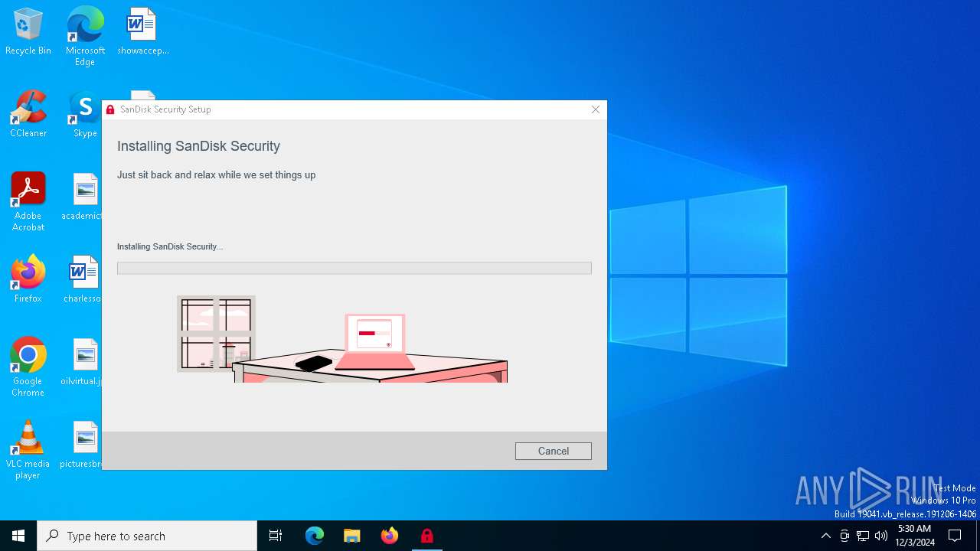Screen dimensions: 980x551
Task: Open the Recycle Bin desktop icon
Action: [28, 31]
